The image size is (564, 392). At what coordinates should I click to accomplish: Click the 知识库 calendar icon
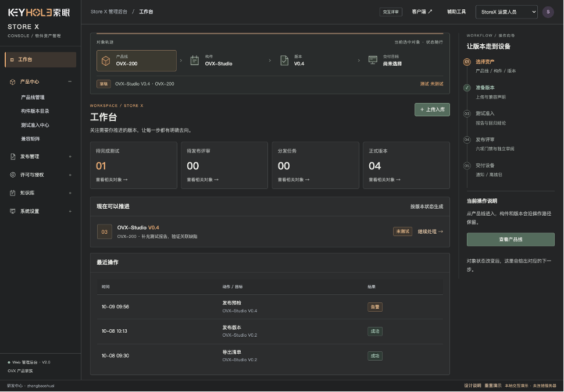13,193
